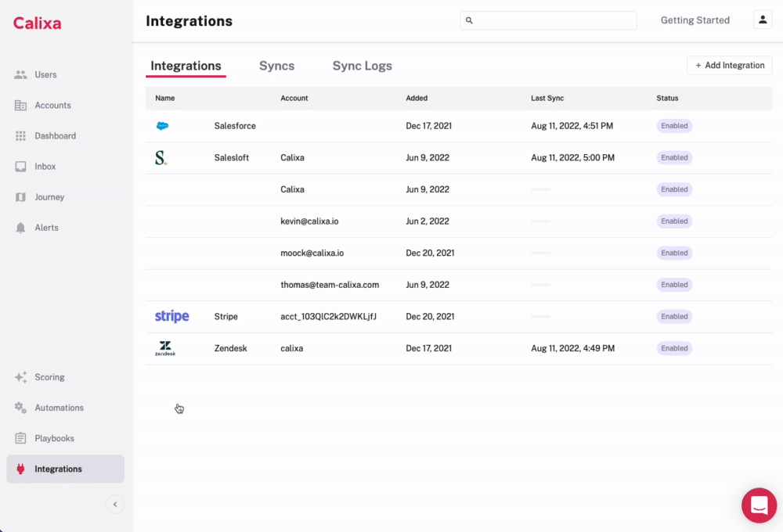This screenshot has width=783, height=532.
Task: Open the Salesforce integration name
Action: (235, 126)
